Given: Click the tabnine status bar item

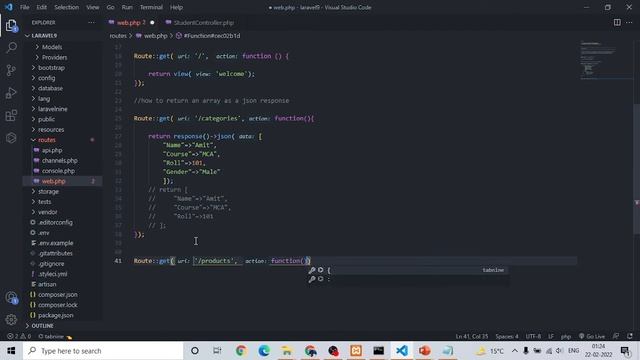Looking at the screenshot, I should pos(55,336).
